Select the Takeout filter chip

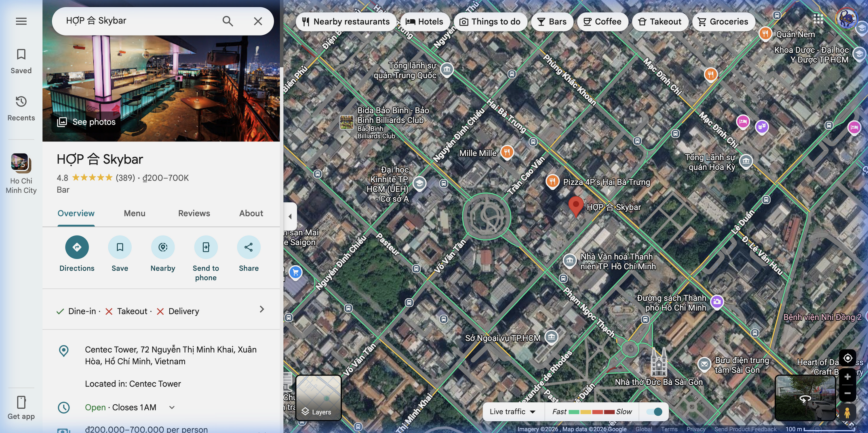(660, 22)
